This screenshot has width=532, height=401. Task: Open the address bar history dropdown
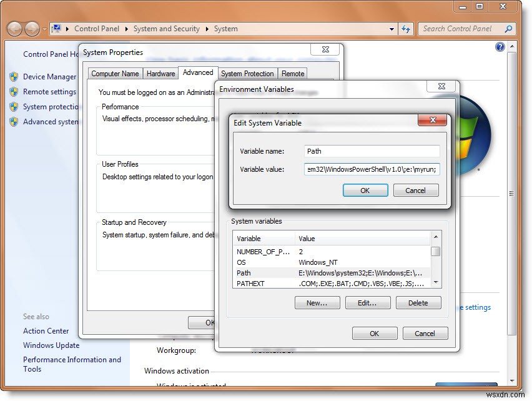point(392,29)
